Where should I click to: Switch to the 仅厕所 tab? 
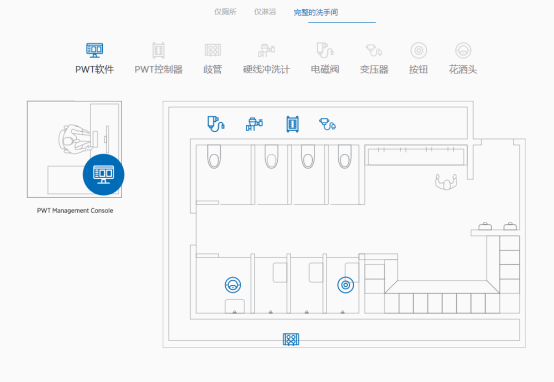225,12
